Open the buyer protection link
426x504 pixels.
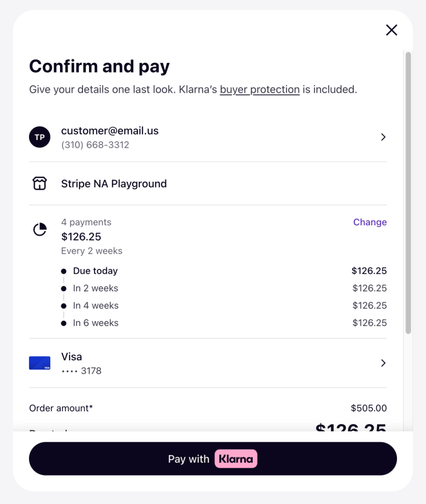[259, 90]
